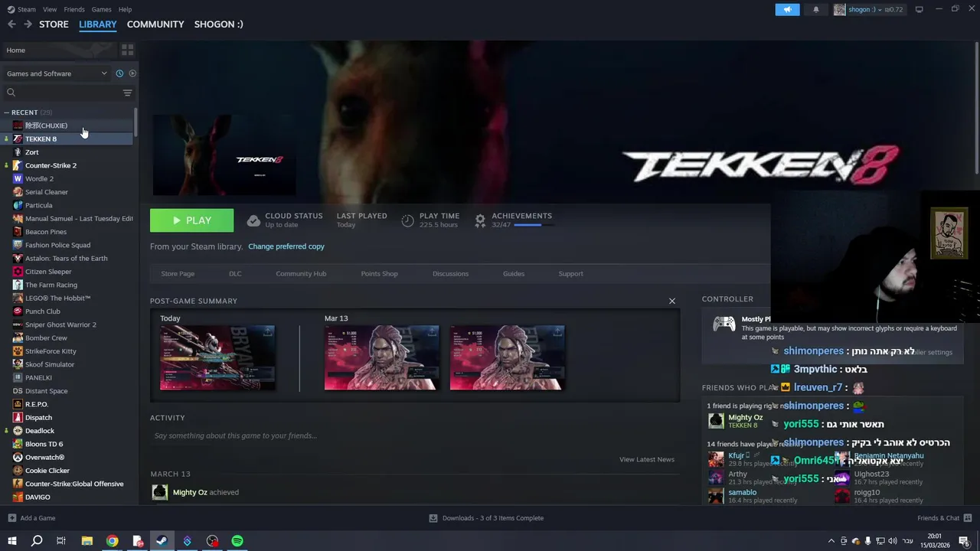980x551 pixels.
Task: Select Bloons TD 6 entry
Action: [67, 444]
